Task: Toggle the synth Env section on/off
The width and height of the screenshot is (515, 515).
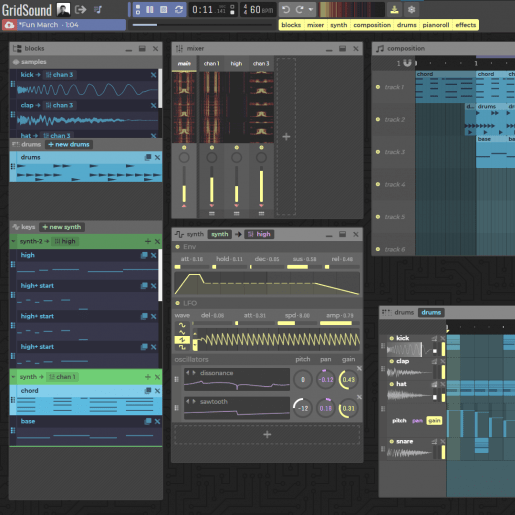Action: pos(178,247)
